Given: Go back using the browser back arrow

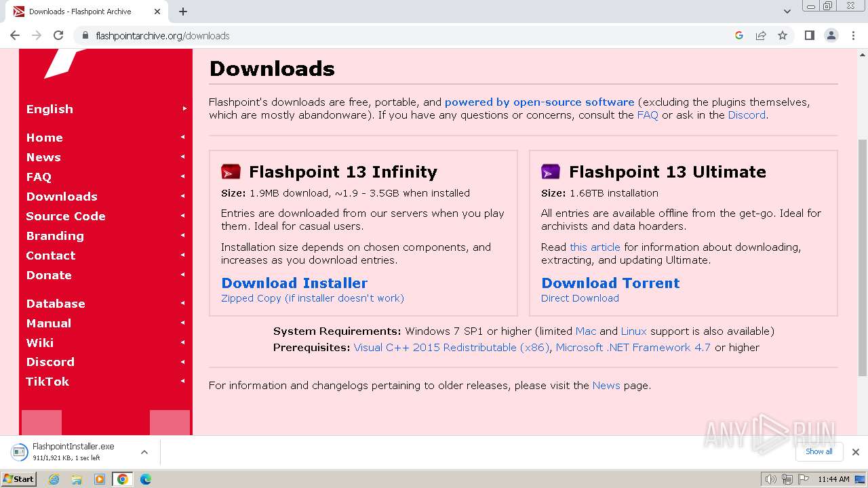Looking at the screenshot, I should [15, 35].
